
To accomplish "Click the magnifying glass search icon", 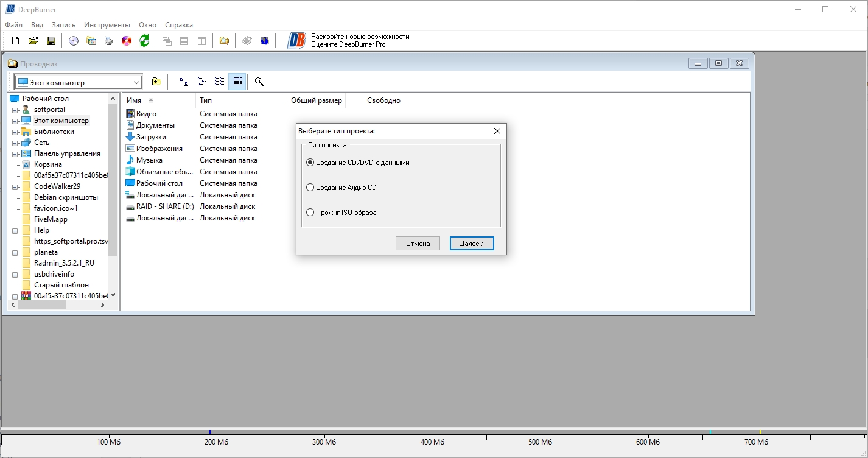I will coord(259,82).
